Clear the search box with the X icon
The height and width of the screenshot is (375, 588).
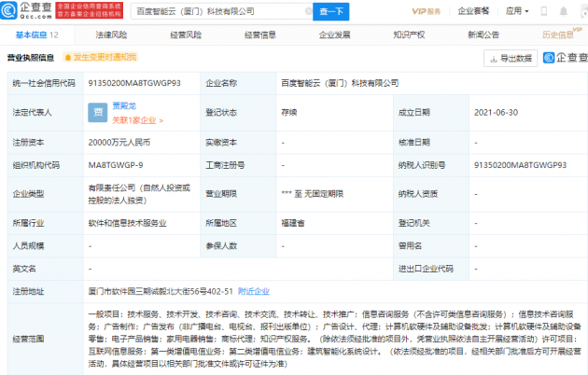tap(309, 11)
